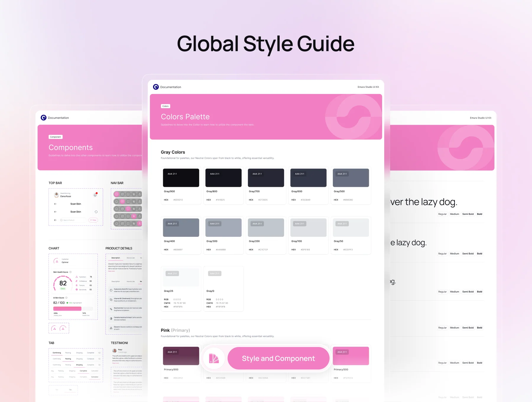Click the Gray/800 color swatch
Image resolution: width=532 pixels, height=402 pixels.
[223, 178]
